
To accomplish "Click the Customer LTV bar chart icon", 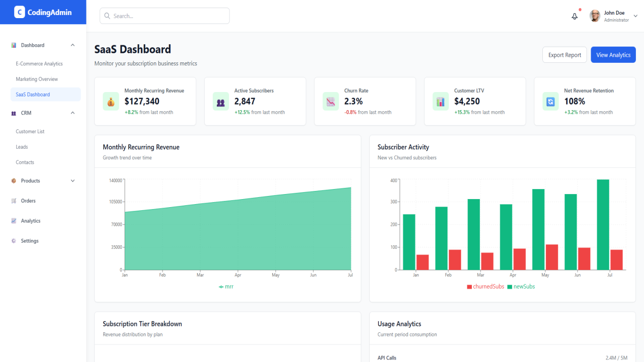I will (441, 101).
